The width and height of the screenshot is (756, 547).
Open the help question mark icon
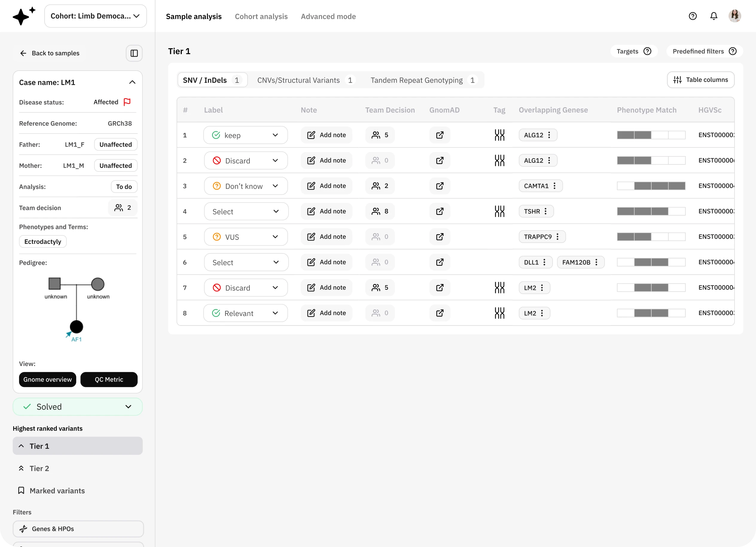[x=692, y=16]
